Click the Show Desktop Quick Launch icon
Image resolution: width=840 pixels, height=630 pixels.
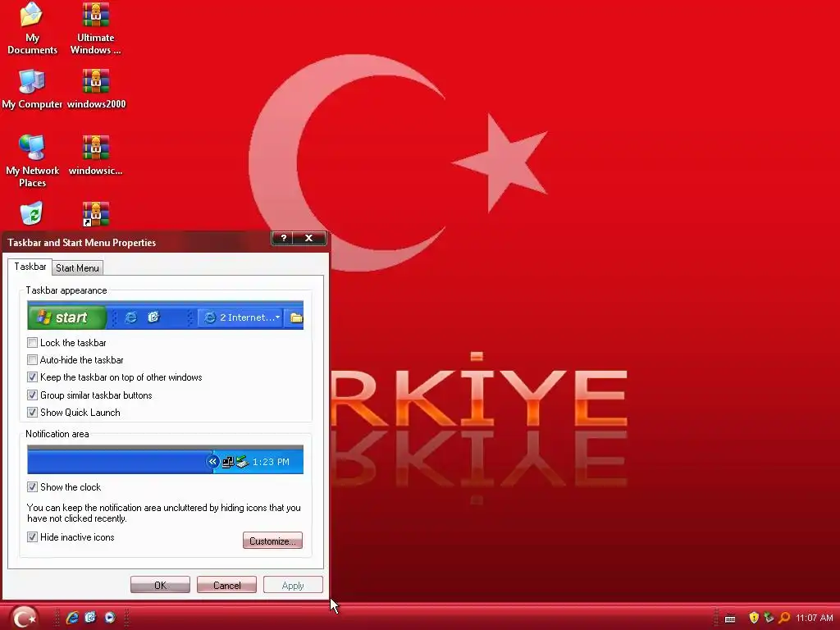90,618
